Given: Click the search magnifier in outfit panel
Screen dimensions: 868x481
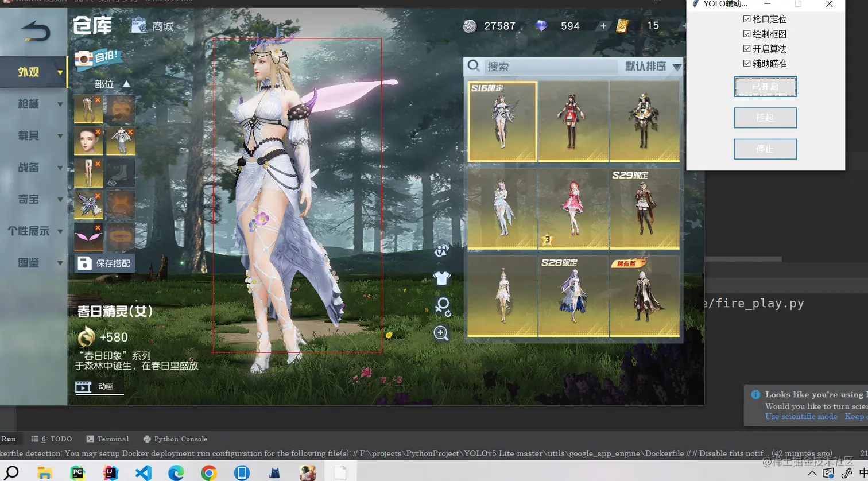Looking at the screenshot, I should 474,66.
